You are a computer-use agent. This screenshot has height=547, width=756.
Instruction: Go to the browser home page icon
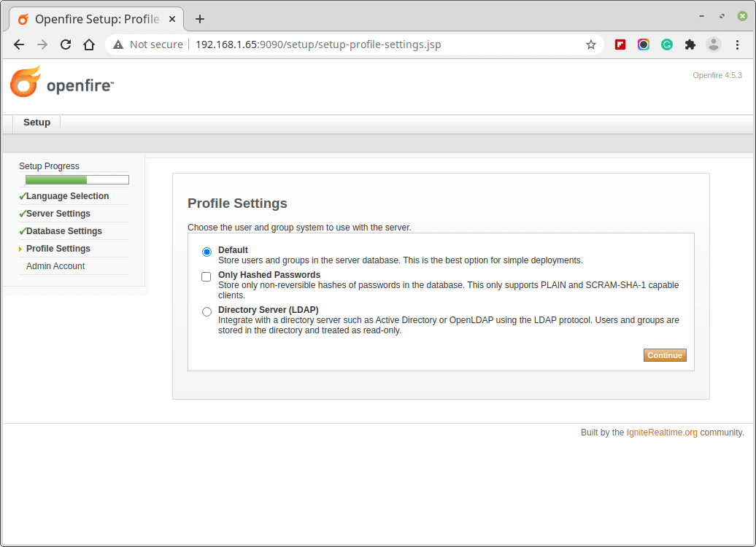(89, 44)
